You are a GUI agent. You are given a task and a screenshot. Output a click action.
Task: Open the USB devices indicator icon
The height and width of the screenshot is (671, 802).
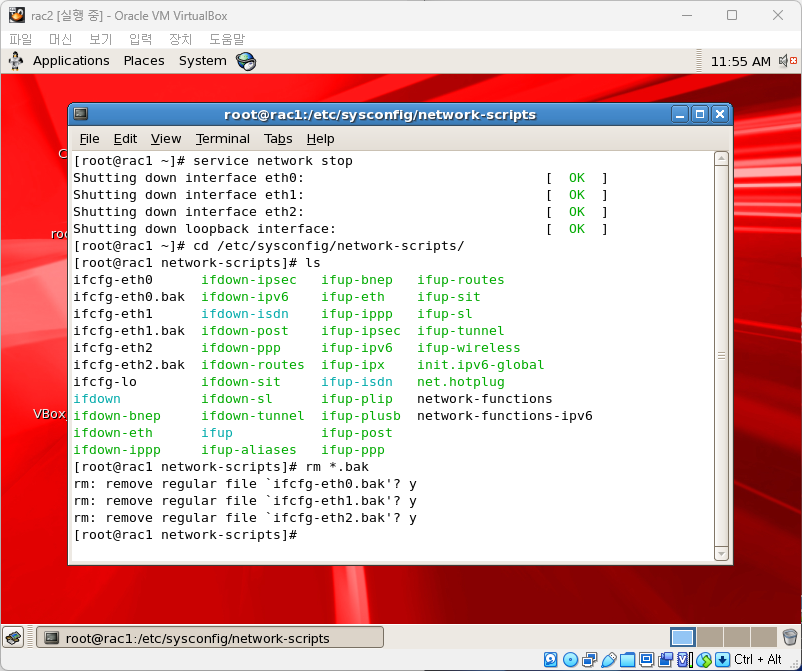(x=609, y=660)
